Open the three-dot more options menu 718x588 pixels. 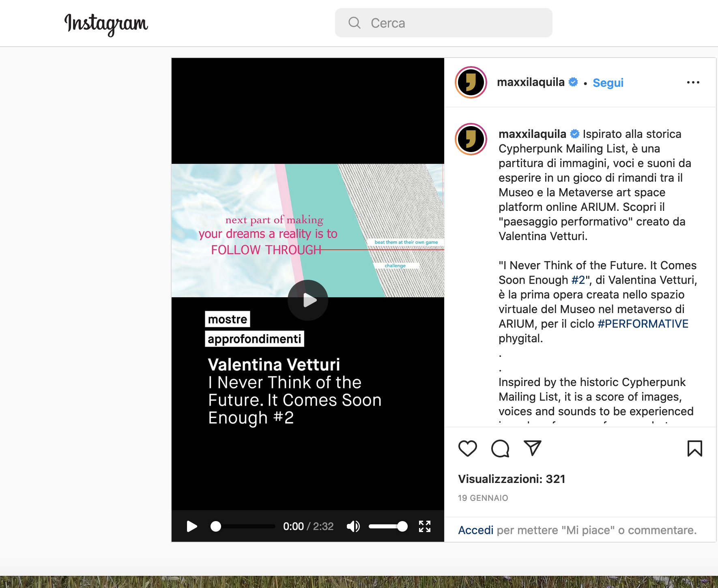click(x=693, y=82)
